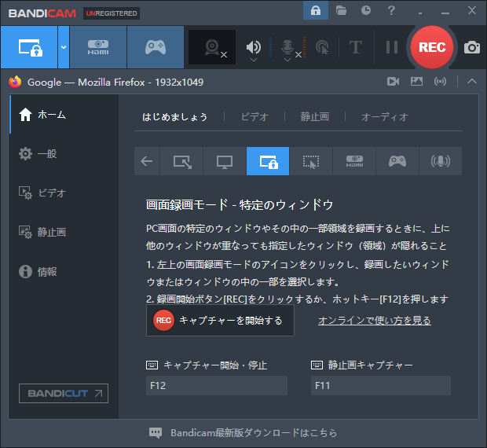The height and width of the screenshot is (448, 487).
Task: Select audio-only recording mode icon
Action: [441, 161]
